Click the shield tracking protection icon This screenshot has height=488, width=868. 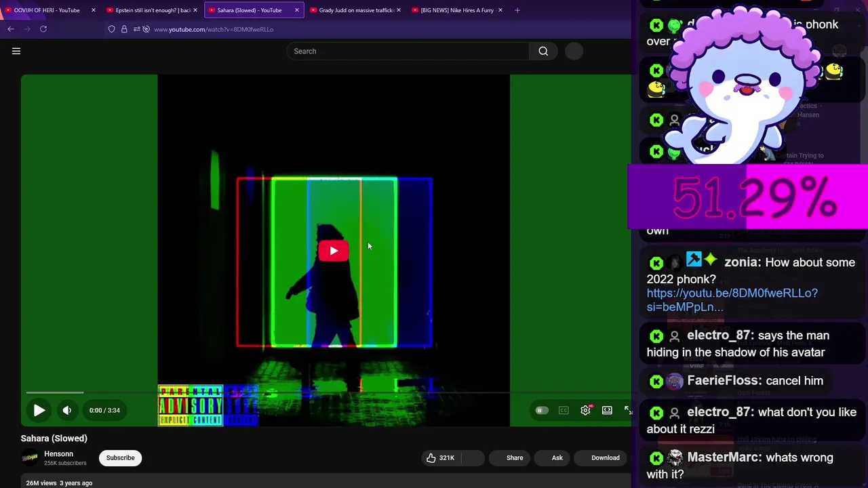[x=112, y=29]
